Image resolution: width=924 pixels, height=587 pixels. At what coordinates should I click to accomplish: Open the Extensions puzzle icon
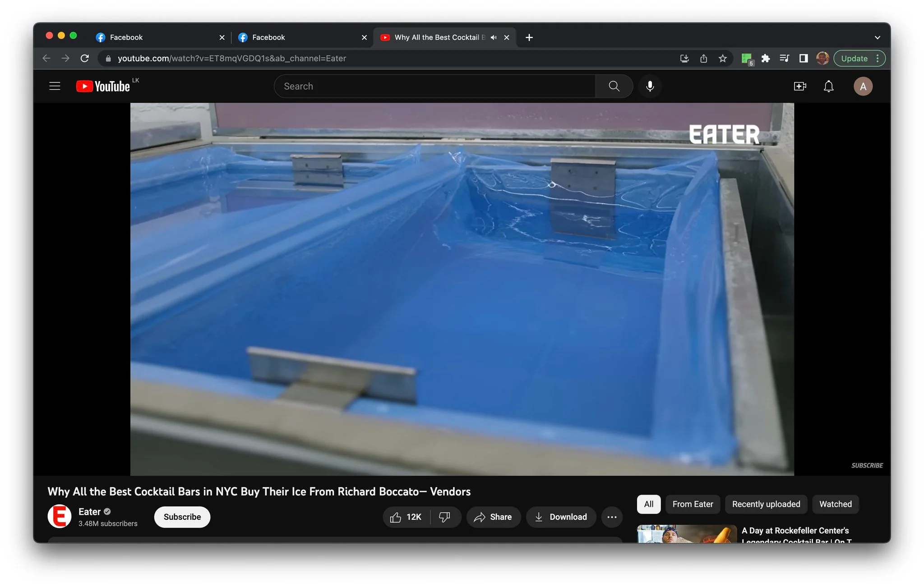pyautogui.click(x=766, y=58)
